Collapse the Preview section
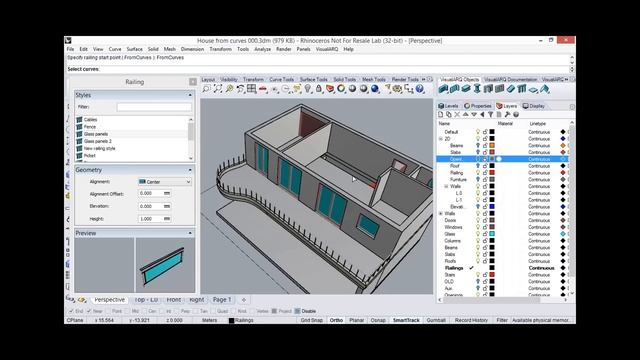Screen dimensions: 640x360 click(x=190, y=233)
